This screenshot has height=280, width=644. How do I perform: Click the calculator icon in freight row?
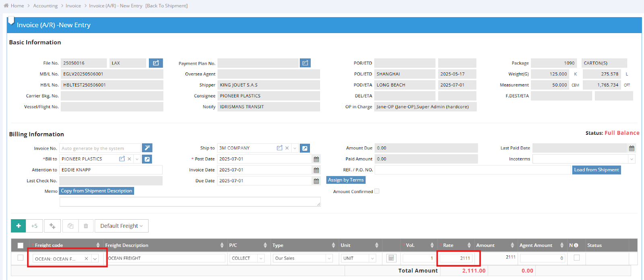pyautogui.click(x=391, y=258)
